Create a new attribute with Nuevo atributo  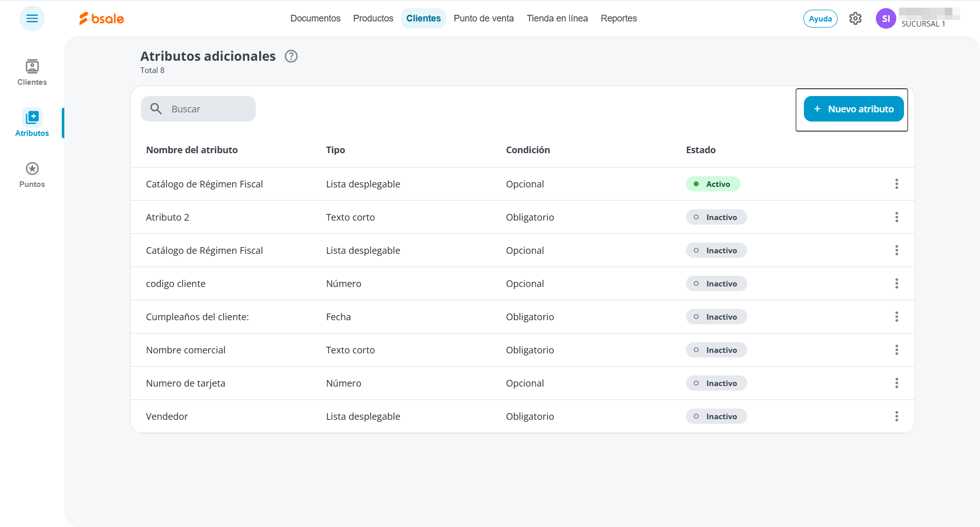854,109
